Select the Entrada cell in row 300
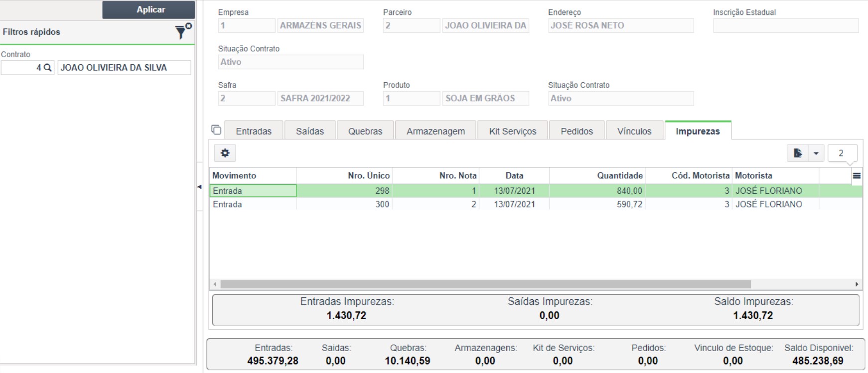 click(x=253, y=204)
